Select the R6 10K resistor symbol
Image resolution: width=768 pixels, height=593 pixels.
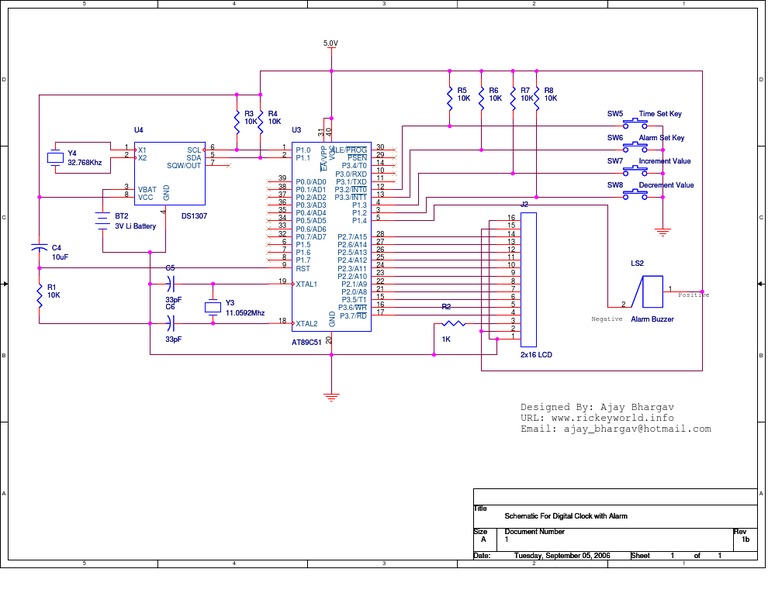coord(481,98)
